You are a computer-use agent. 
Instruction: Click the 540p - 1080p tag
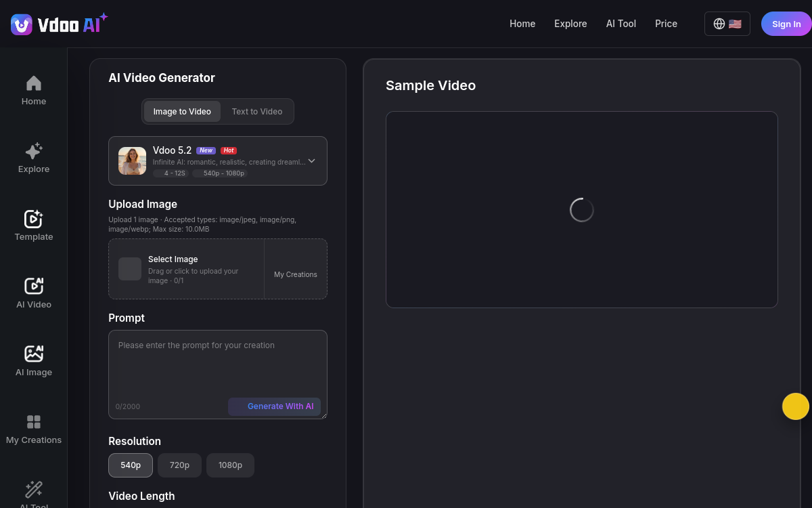coord(220,173)
